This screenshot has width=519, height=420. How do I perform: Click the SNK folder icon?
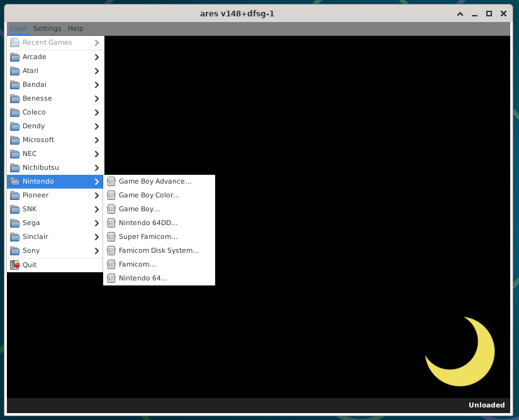[x=14, y=209]
